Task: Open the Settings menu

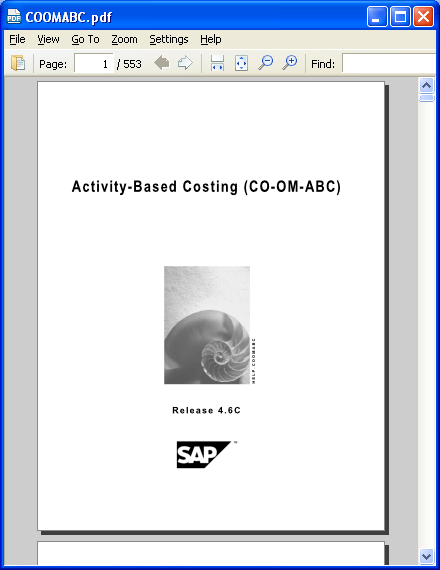Action: pos(169,39)
